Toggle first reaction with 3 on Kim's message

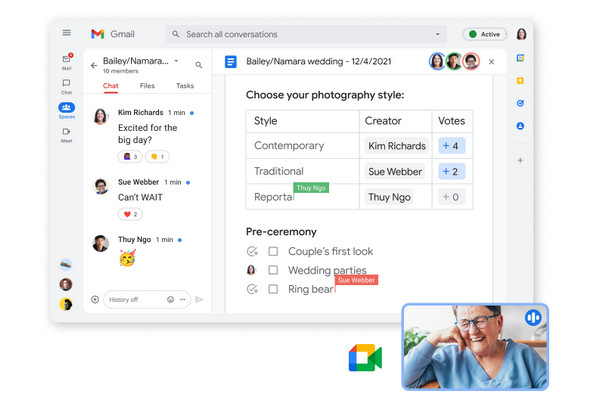point(130,157)
